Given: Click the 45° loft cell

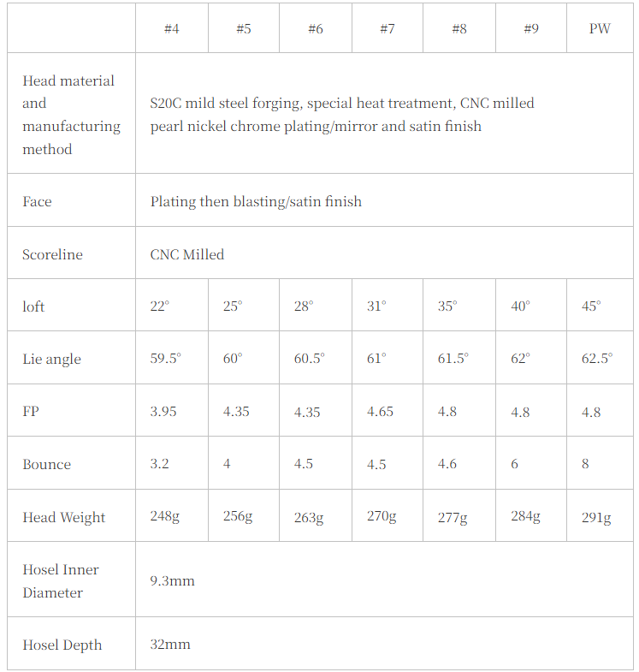Looking at the screenshot, I should click(x=591, y=306).
